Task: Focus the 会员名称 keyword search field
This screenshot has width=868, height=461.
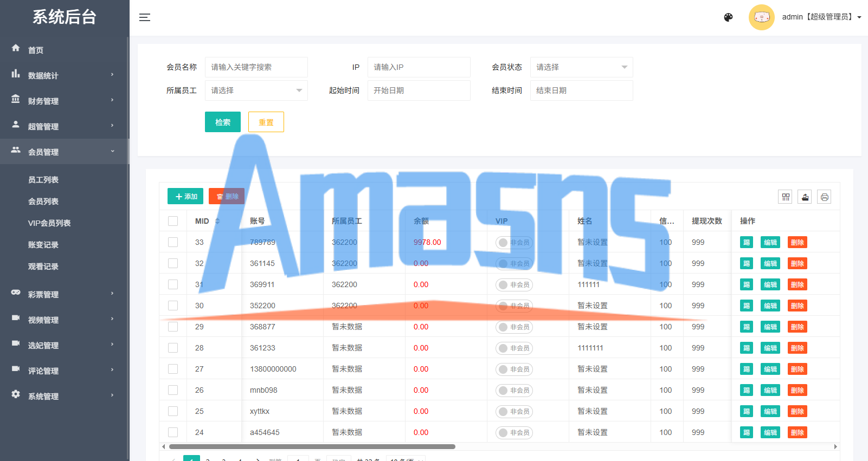Action: tap(256, 67)
